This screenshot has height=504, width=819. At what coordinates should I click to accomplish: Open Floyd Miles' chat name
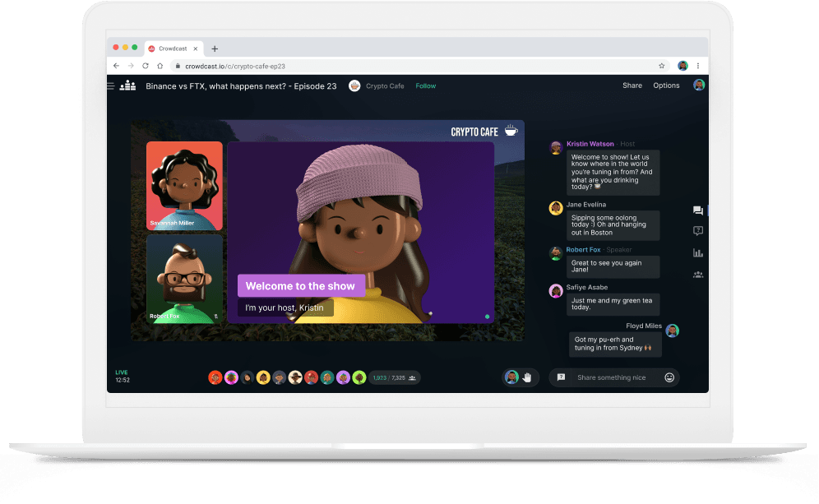pyautogui.click(x=644, y=326)
